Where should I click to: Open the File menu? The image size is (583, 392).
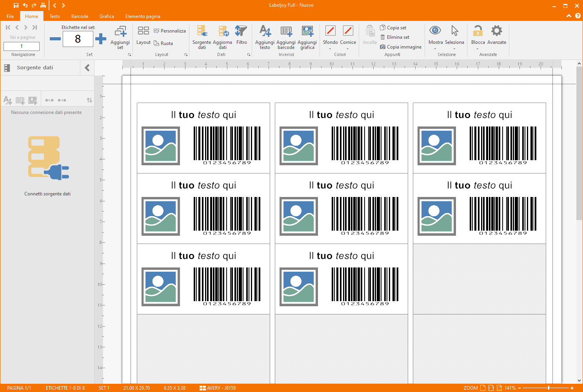(10, 16)
